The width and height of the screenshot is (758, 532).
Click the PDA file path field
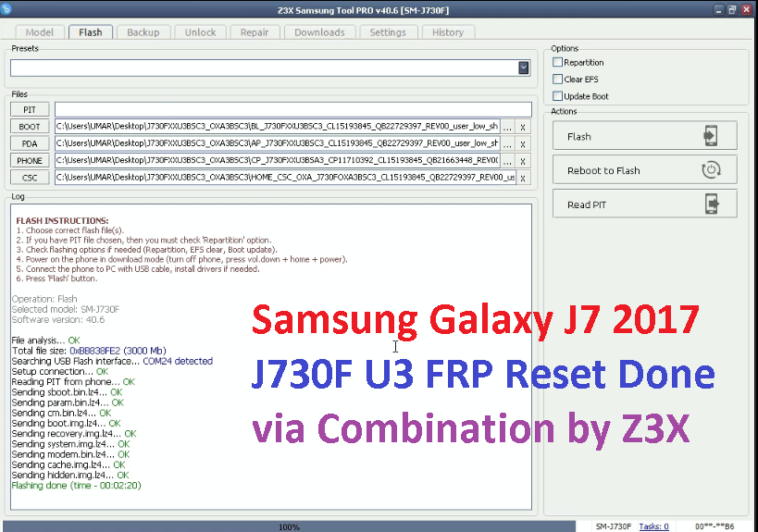click(x=277, y=143)
